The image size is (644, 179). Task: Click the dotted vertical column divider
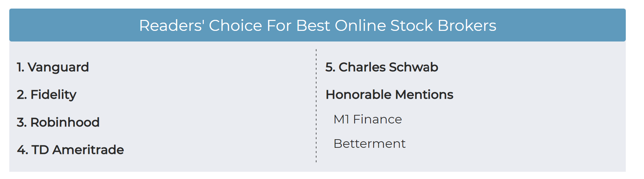(316, 106)
